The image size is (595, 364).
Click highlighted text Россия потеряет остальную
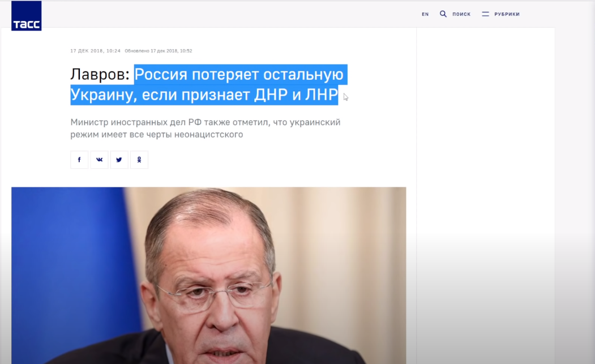pos(239,74)
